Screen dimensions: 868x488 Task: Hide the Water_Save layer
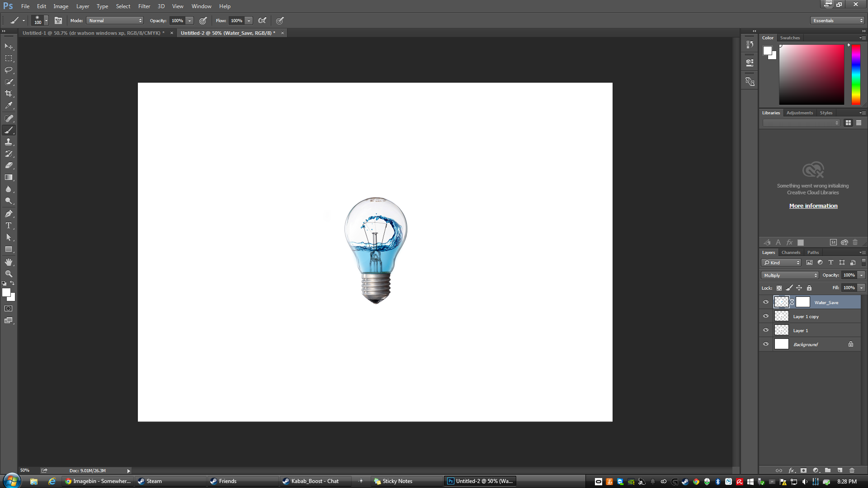(766, 302)
